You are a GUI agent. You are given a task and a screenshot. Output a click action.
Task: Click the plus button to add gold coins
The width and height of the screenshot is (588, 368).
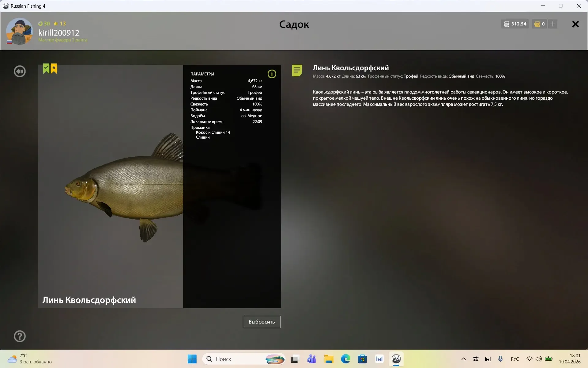[553, 24]
